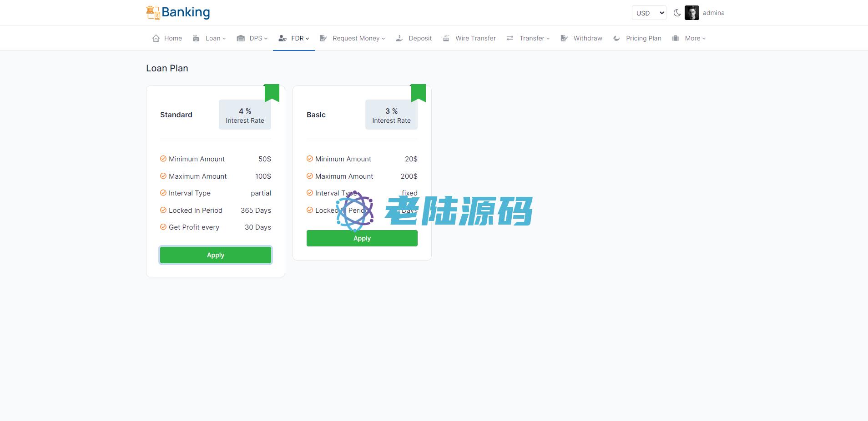Open the FDR menu tab
Screen dimensions: 868x421
pos(294,38)
